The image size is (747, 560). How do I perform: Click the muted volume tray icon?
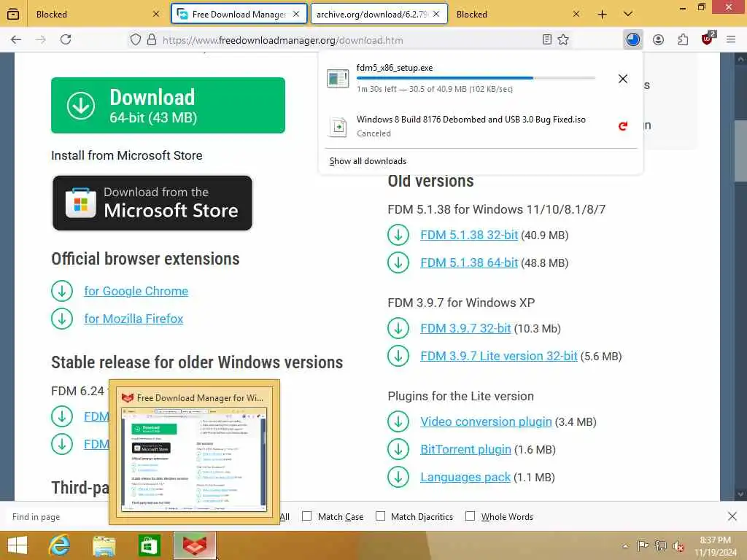point(678,545)
